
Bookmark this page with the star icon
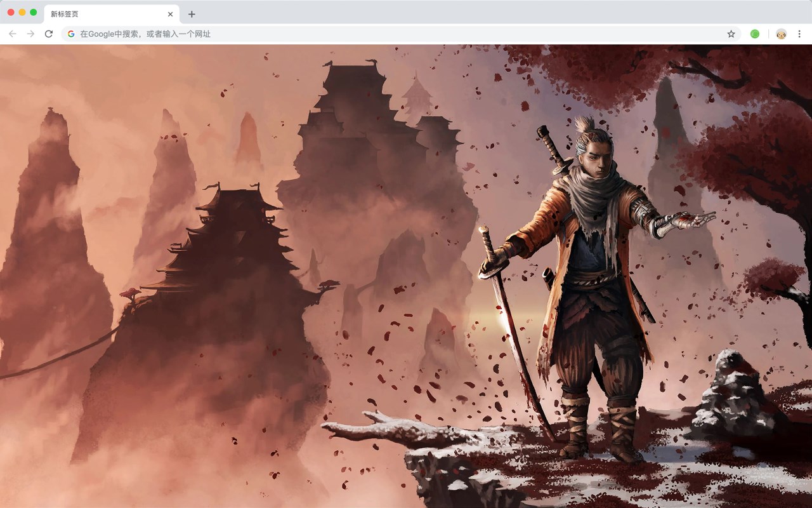[x=731, y=34]
